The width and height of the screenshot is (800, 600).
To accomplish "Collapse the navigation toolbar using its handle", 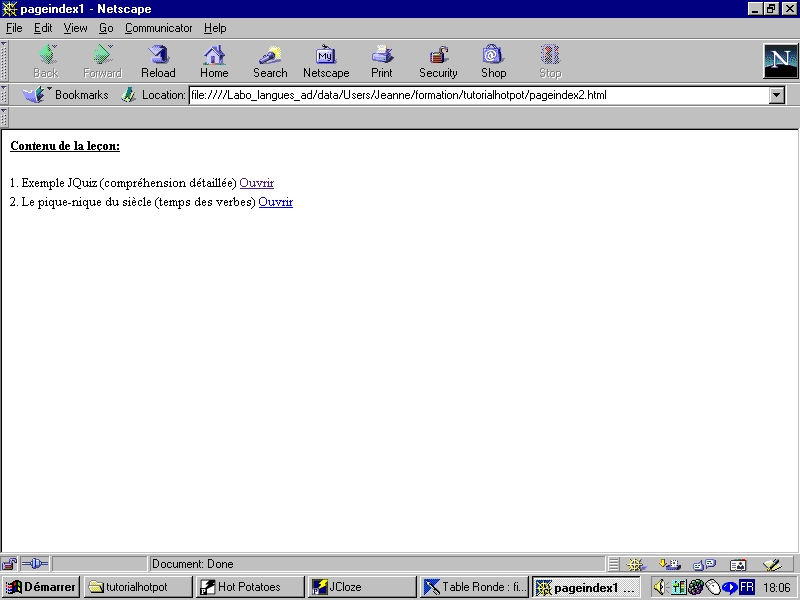I will click(x=4, y=61).
